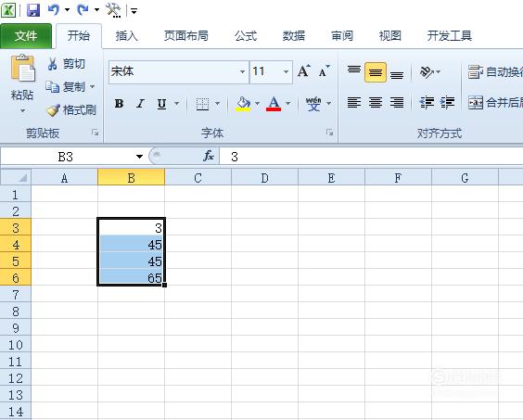The width and height of the screenshot is (523, 420).
Task: Click the merge and center icon
Action: (476, 102)
